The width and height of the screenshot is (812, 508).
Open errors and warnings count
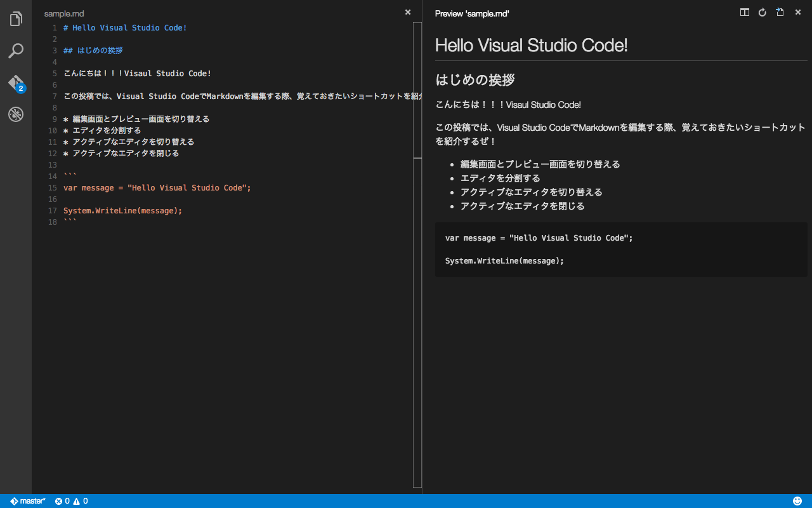71,501
